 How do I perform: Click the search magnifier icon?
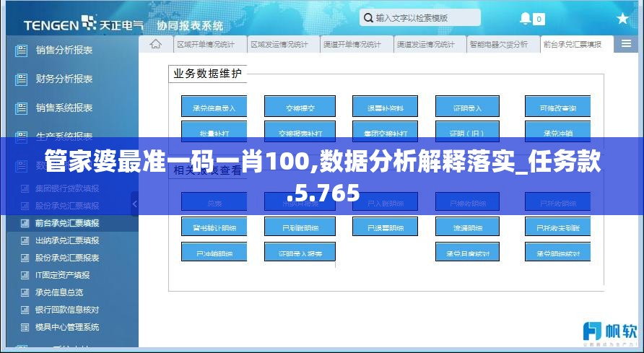[368, 17]
